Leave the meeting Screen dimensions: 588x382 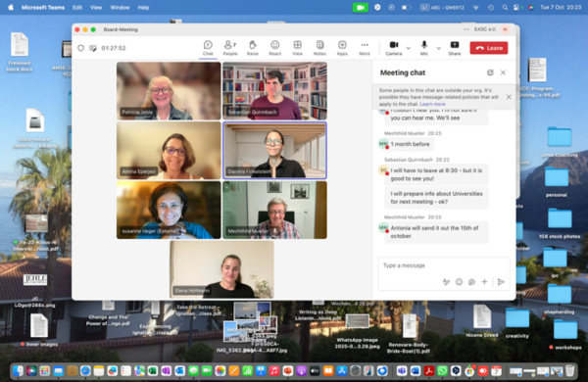pos(489,48)
